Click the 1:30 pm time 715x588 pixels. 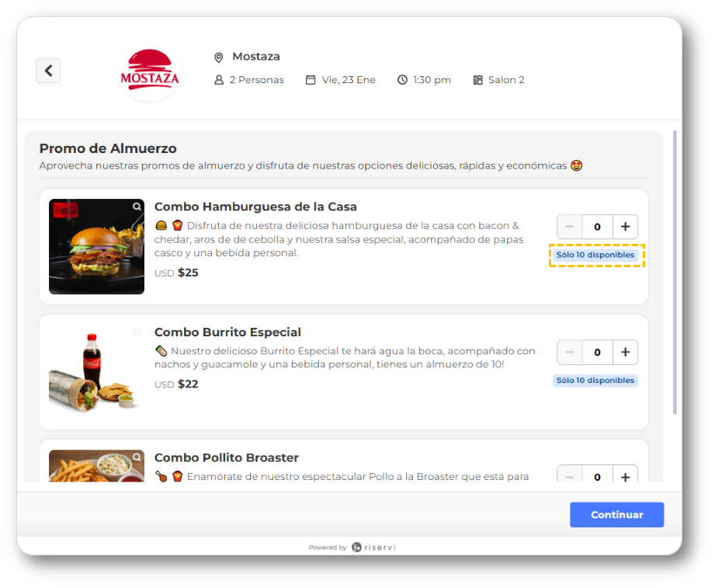click(432, 80)
